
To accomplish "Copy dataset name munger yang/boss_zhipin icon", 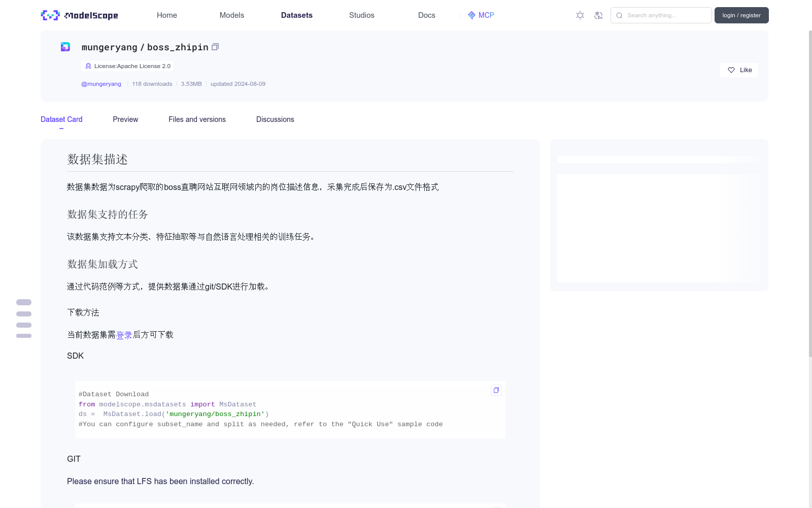I will [215, 47].
